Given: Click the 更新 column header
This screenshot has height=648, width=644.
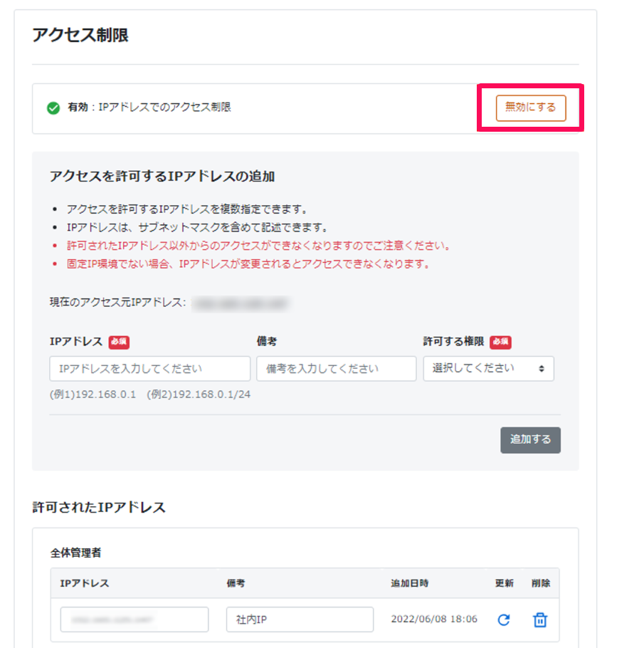Looking at the screenshot, I should (x=505, y=583).
